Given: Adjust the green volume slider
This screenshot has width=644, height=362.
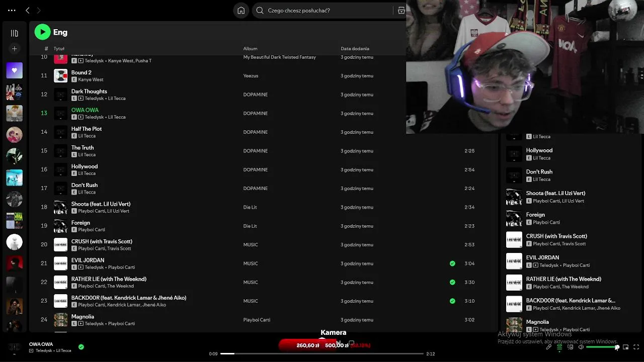Looking at the screenshot, I should [x=602, y=347].
